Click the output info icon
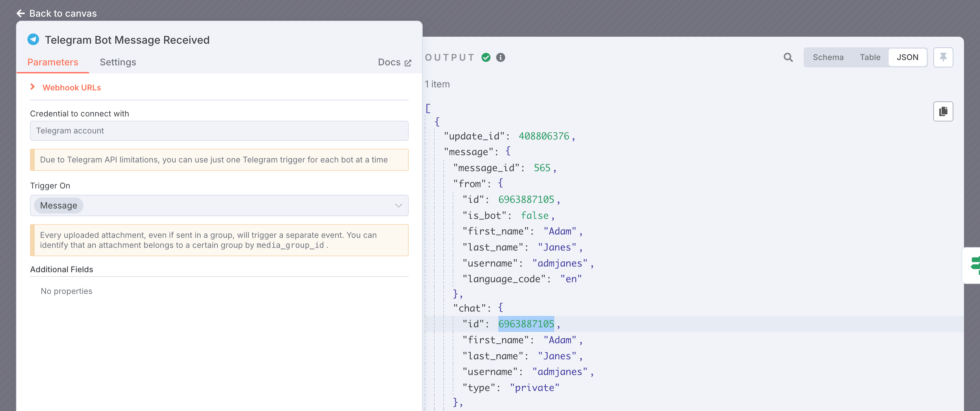Viewport: 980px width, 411px height. (501, 57)
